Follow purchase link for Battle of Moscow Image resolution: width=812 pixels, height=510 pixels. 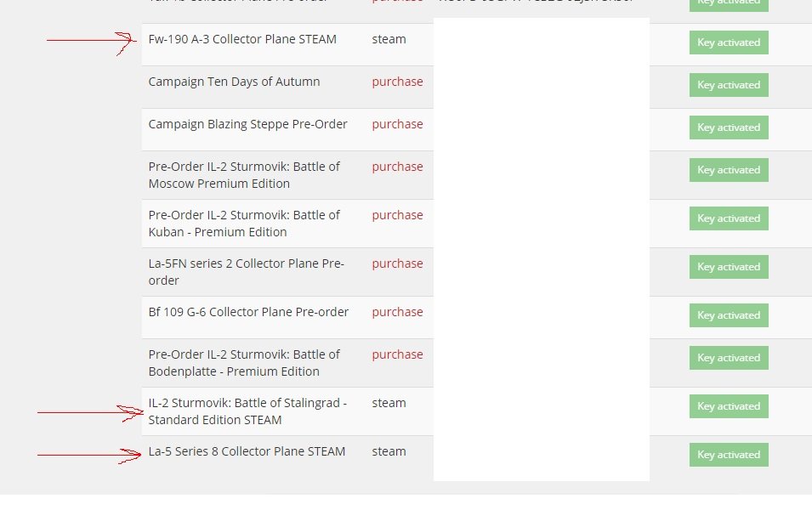(397, 167)
